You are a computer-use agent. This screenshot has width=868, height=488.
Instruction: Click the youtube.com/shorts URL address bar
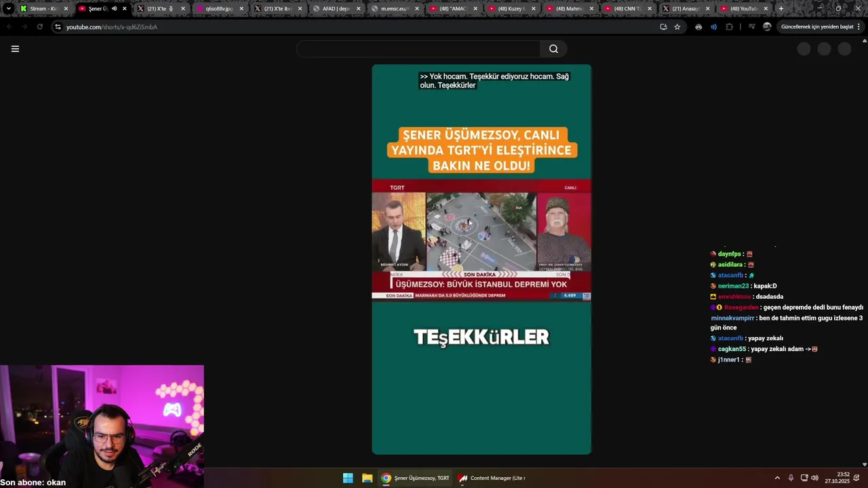click(111, 27)
